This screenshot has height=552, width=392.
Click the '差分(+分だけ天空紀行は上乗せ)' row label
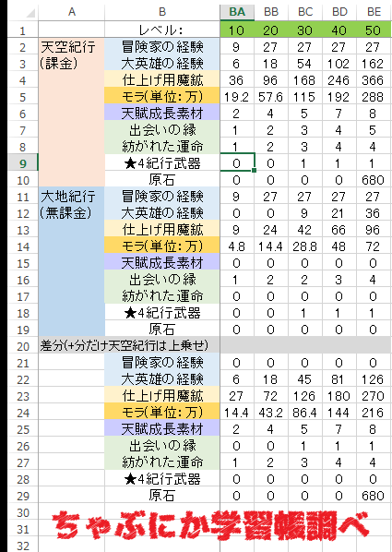[x=124, y=346]
